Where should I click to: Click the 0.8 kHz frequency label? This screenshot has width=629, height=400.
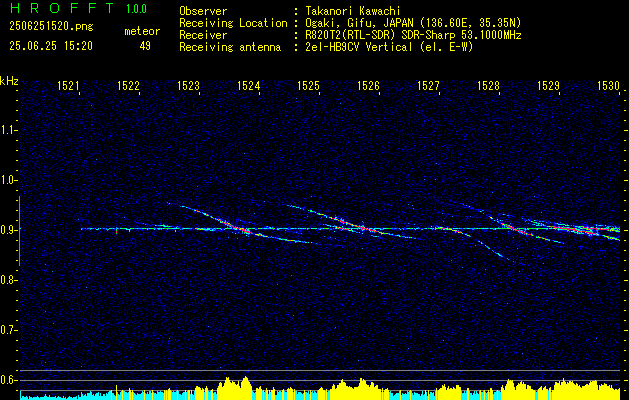(7, 280)
